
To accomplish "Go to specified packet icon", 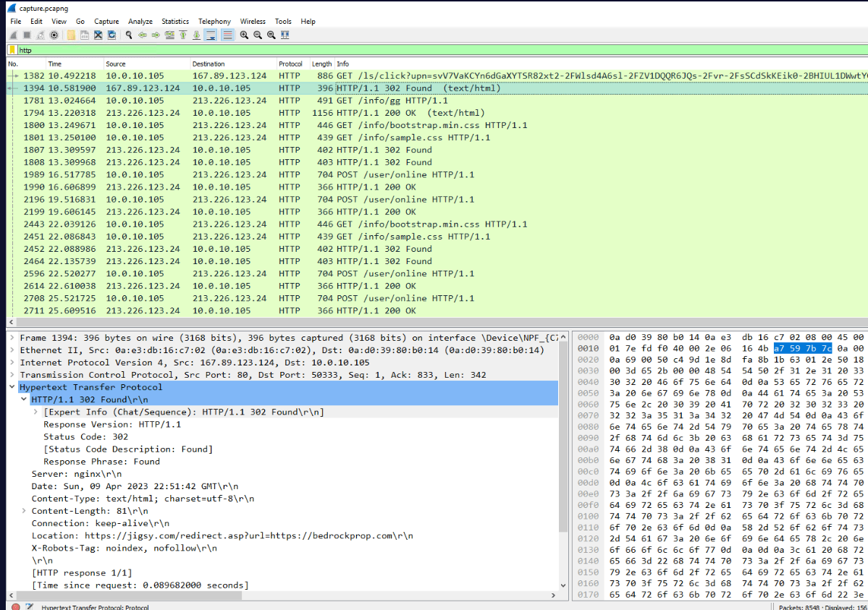I will [169, 35].
